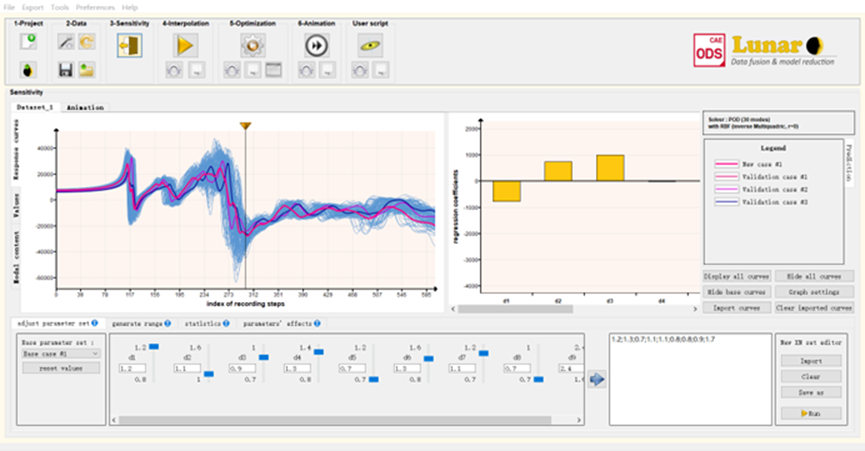Open a data folder with the green-dot folder icon
The height and width of the screenshot is (451, 865).
click(x=87, y=70)
